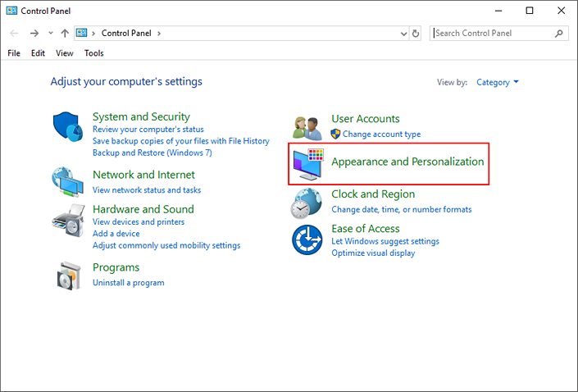Open the View menu
The width and height of the screenshot is (578, 392).
pos(65,53)
